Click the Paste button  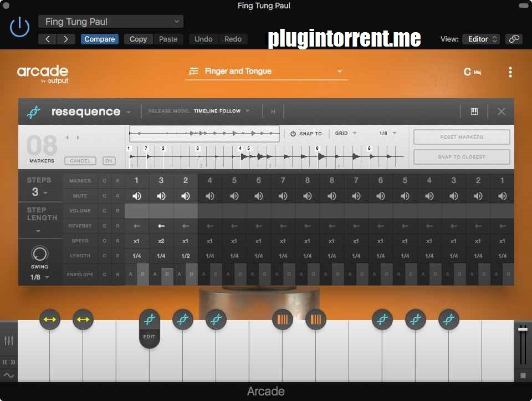tap(168, 39)
